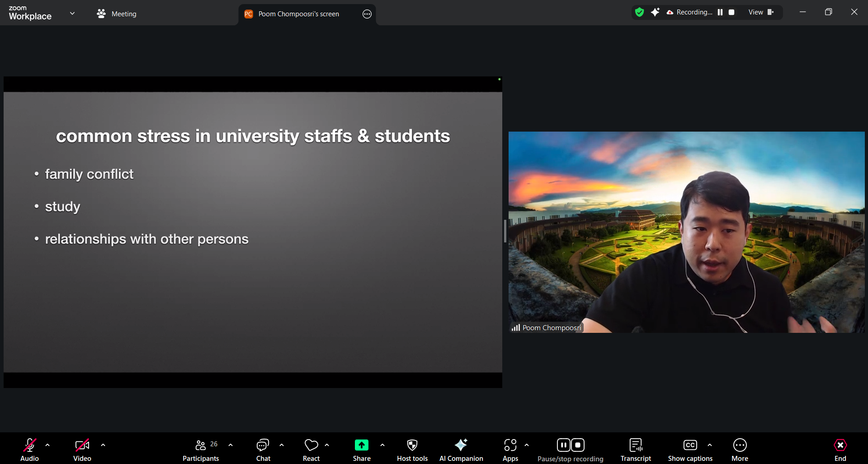Image resolution: width=868 pixels, height=464 pixels.
Task: Turn on camera with Video button
Action: [82, 450]
